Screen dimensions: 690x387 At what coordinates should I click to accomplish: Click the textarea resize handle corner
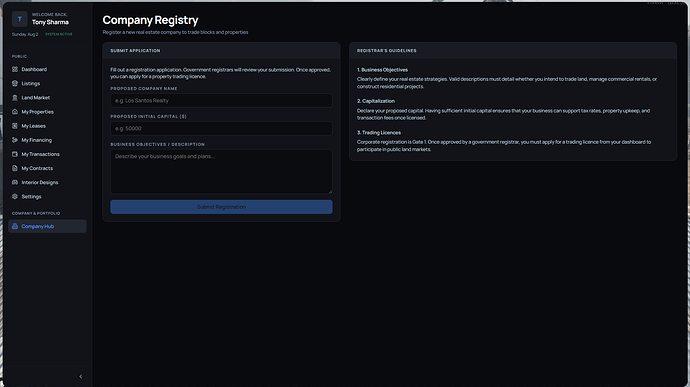330,191
